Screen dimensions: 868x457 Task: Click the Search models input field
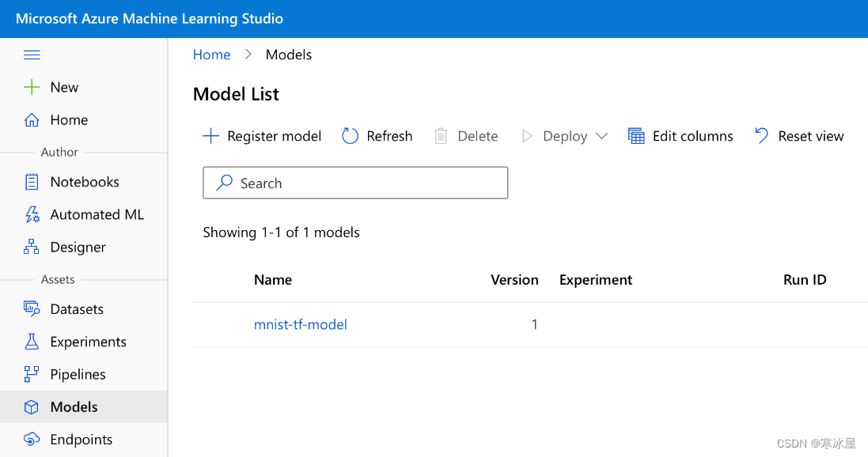[355, 183]
